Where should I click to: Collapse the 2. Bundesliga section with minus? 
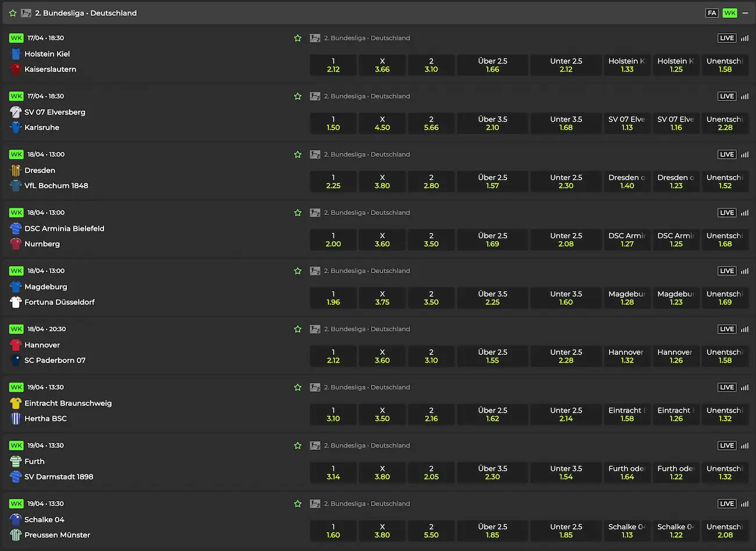[745, 13]
